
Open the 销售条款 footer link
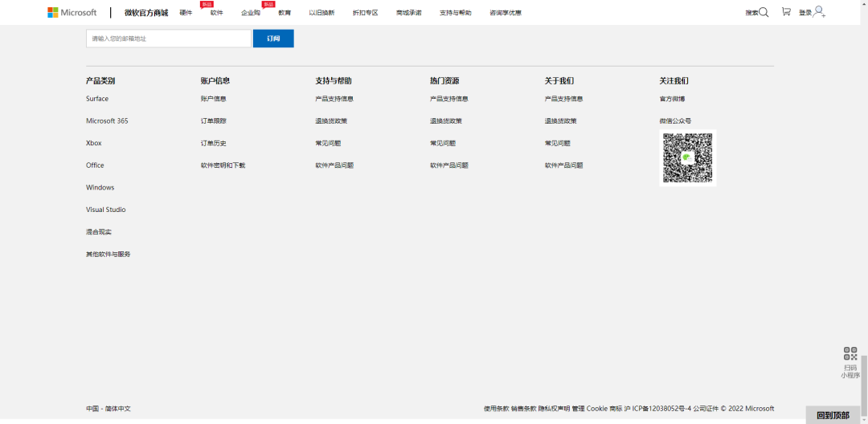(524, 409)
